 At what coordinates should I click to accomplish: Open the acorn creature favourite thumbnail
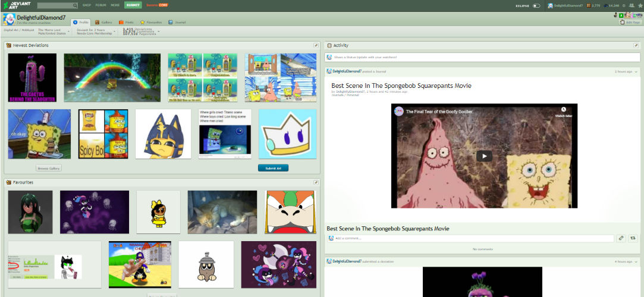pyautogui.click(x=206, y=264)
